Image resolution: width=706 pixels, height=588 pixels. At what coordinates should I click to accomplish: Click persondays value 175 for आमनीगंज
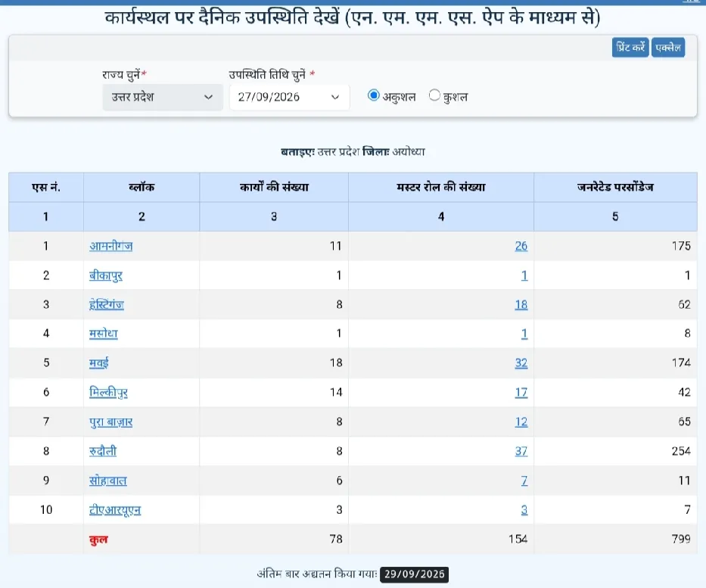click(x=681, y=246)
